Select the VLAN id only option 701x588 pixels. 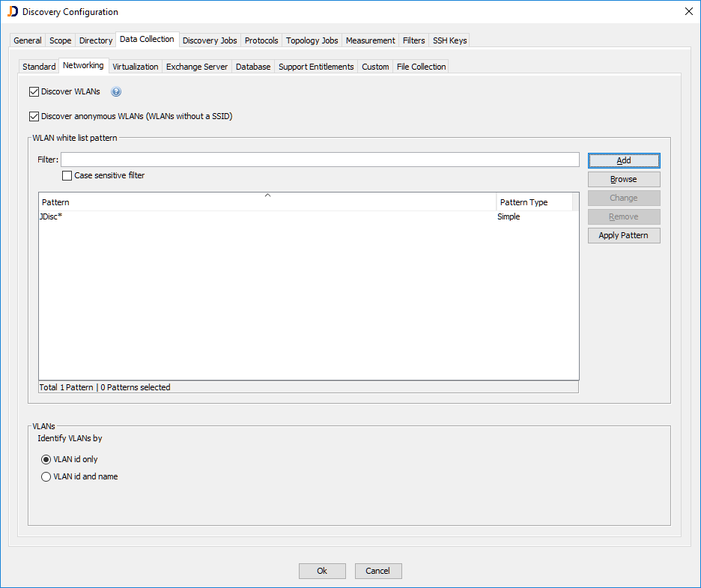click(46, 459)
